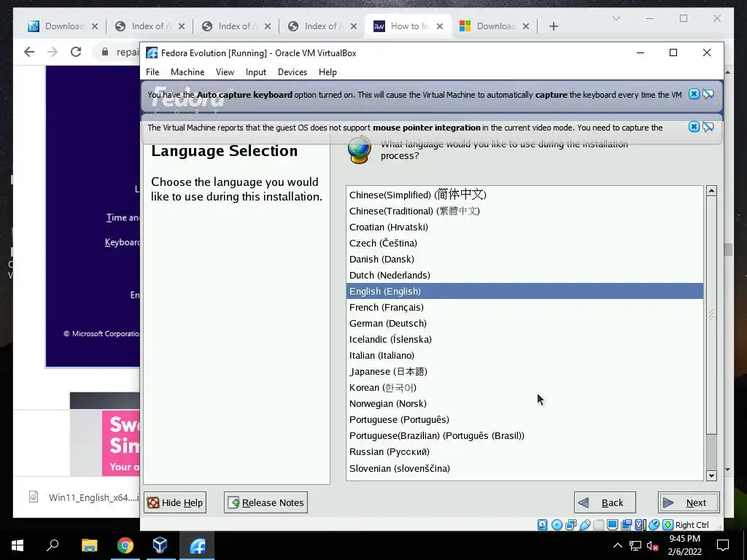
Task: Select Dutch (Nederlands)
Action: click(x=525, y=275)
